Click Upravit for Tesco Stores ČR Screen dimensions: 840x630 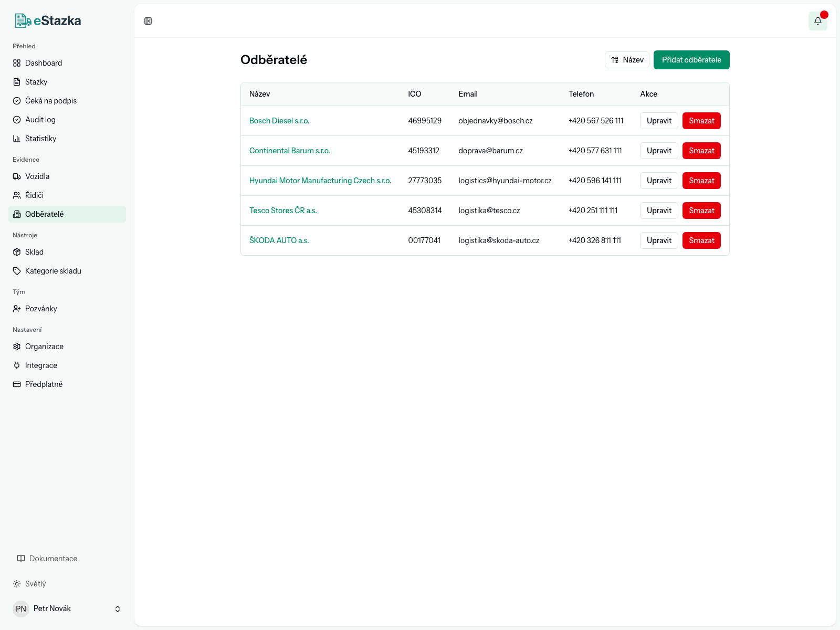659,211
